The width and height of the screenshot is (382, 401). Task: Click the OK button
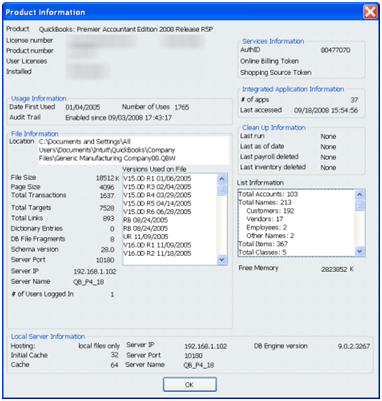tap(190, 385)
